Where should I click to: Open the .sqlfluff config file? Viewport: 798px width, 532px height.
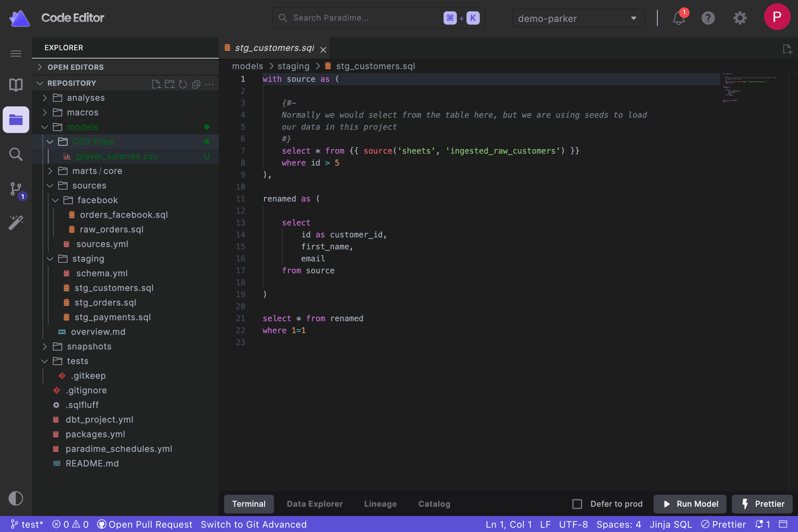click(125, 405)
